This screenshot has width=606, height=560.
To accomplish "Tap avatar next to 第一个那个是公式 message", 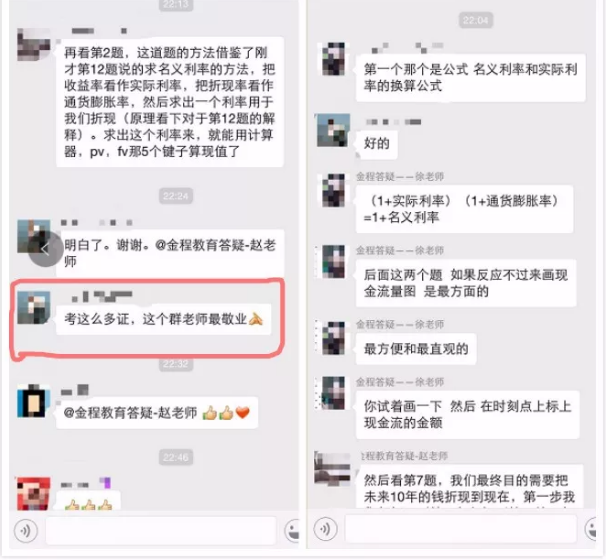I will point(334,59).
